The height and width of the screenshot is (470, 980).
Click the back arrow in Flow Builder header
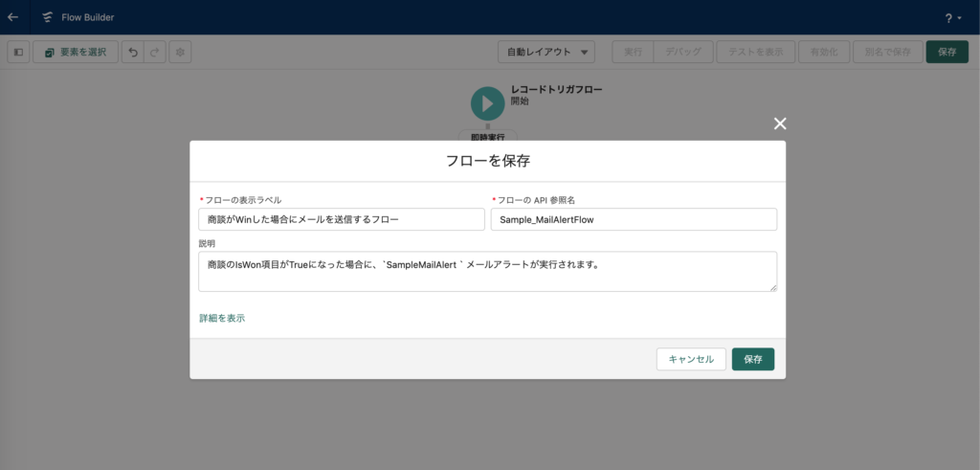coord(12,17)
